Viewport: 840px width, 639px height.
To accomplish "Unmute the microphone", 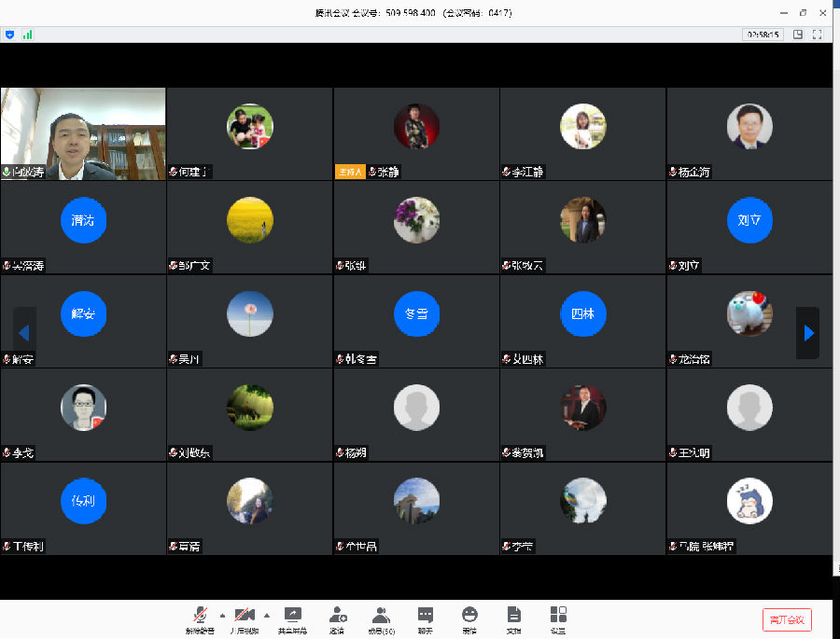I will click(x=200, y=618).
